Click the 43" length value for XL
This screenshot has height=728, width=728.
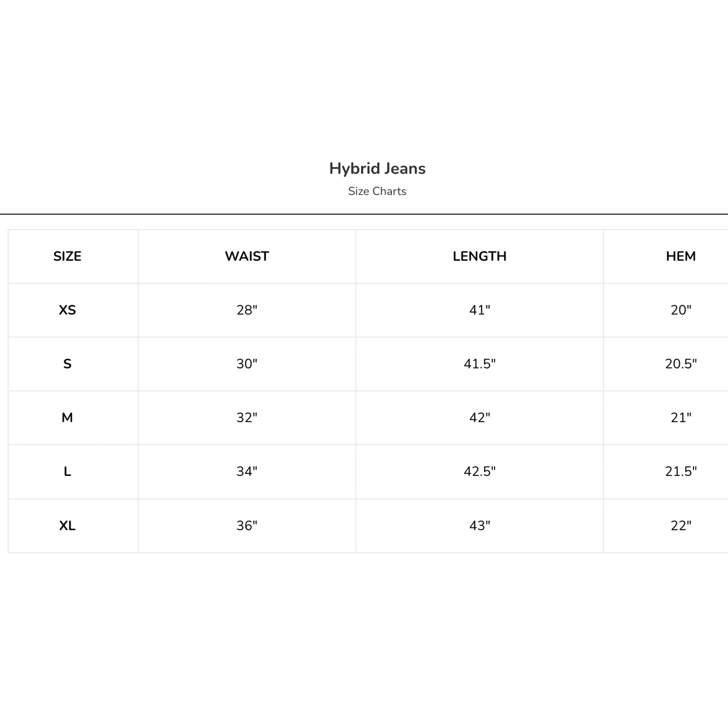point(480,526)
